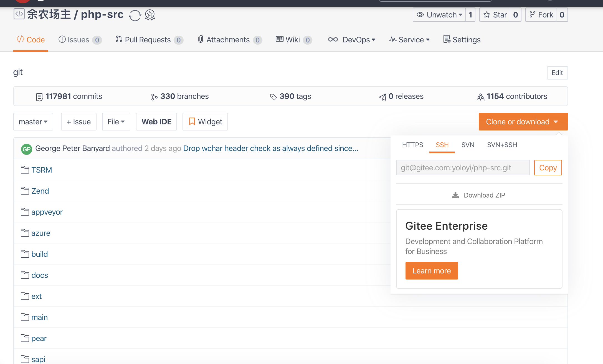The image size is (603, 364).
Task: Click the Zend folder icon
Action: (25, 191)
